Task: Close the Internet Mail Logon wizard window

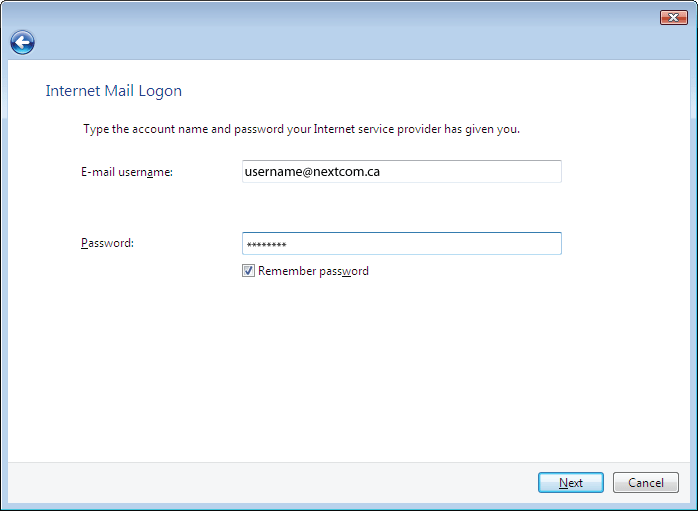Action: point(674,17)
